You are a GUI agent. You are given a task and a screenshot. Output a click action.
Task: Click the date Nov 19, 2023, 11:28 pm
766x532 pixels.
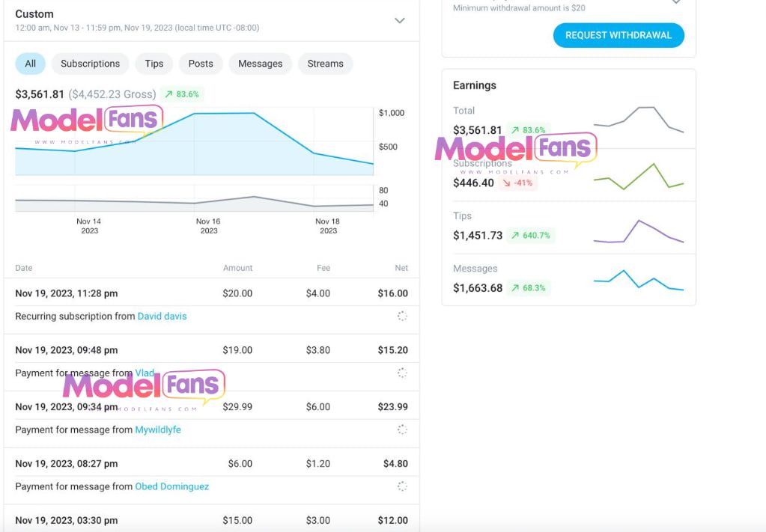[x=67, y=293]
